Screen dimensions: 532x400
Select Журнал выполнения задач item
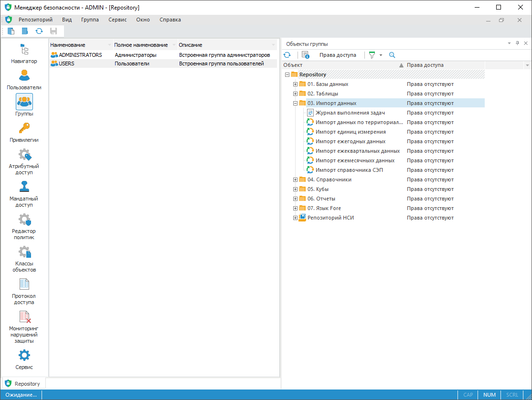[350, 113]
